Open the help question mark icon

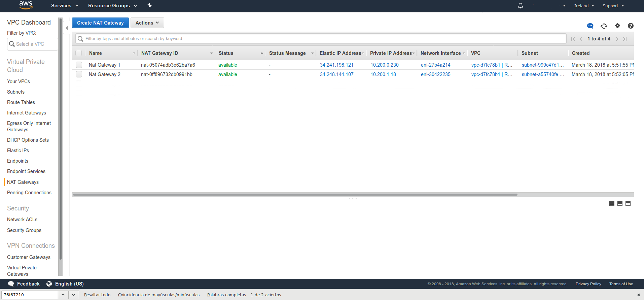631,26
